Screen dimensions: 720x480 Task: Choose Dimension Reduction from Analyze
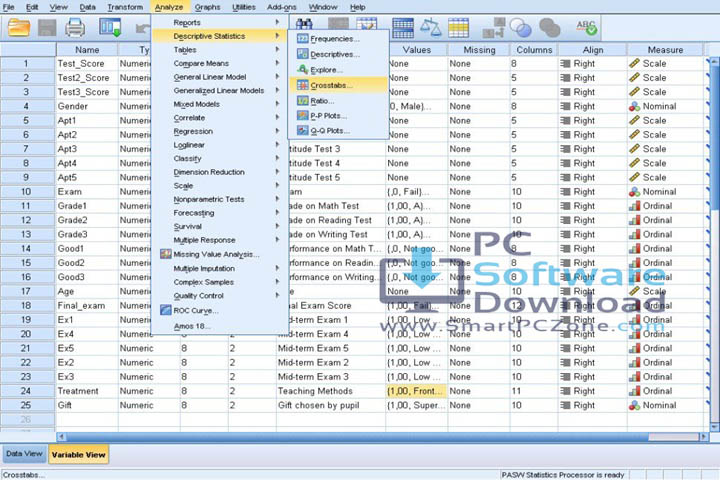219,172
